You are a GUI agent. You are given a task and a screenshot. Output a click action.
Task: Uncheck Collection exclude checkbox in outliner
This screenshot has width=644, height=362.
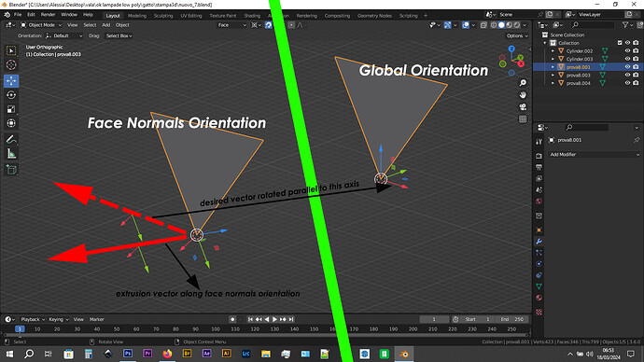pos(620,43)
